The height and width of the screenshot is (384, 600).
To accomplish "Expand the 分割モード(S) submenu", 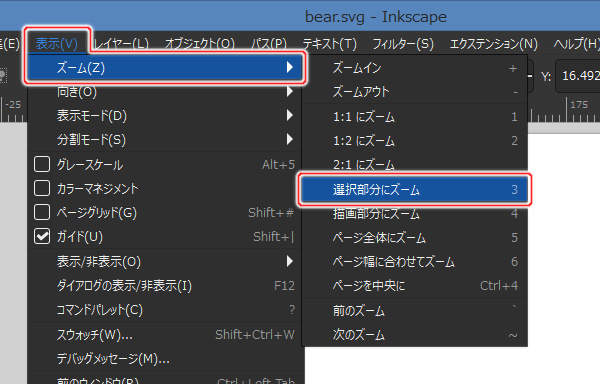I will (165, 140).
